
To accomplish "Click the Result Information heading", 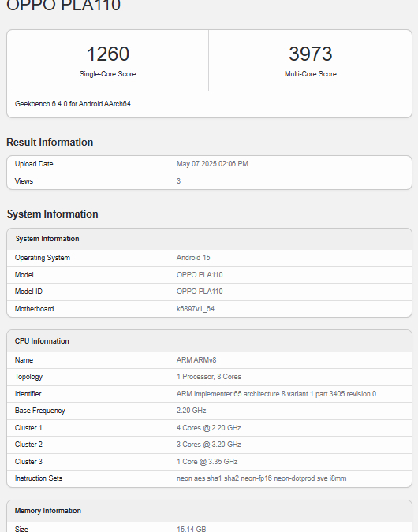I will (x=50, y=142).
